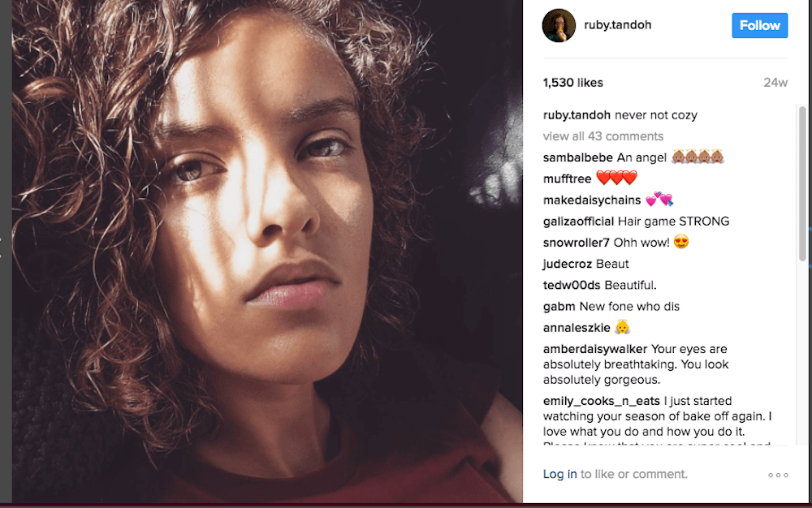812x508 pixels.
Task: Click Log in link
Action: (x=559, y=474)
